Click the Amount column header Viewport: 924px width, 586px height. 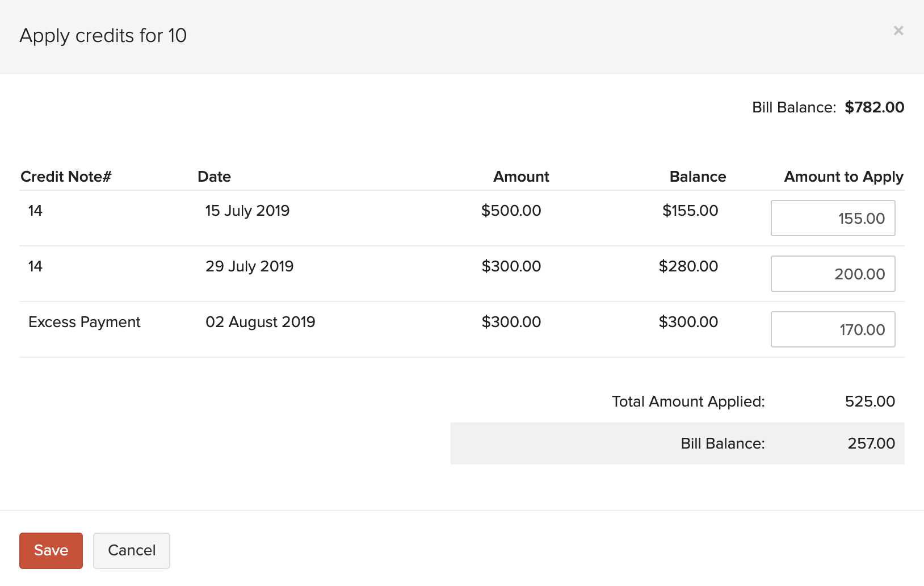520,177
